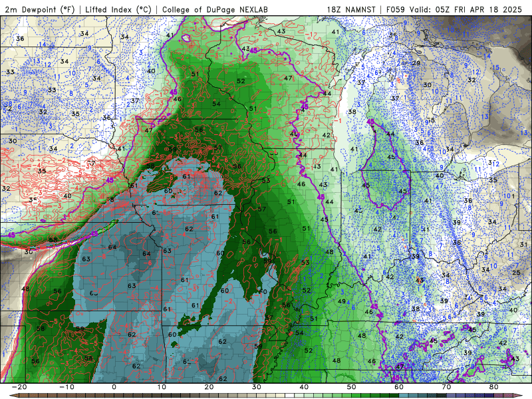Click the '18Z NAMNST' model run label
The height and width of the screenshot is (399, 532).
point(351,9)
